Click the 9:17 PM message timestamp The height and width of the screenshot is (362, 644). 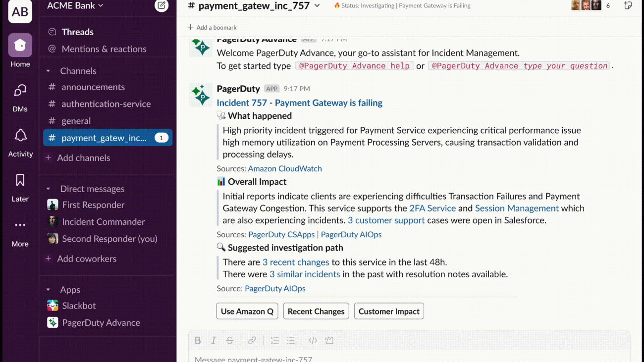tap(297, 89)
